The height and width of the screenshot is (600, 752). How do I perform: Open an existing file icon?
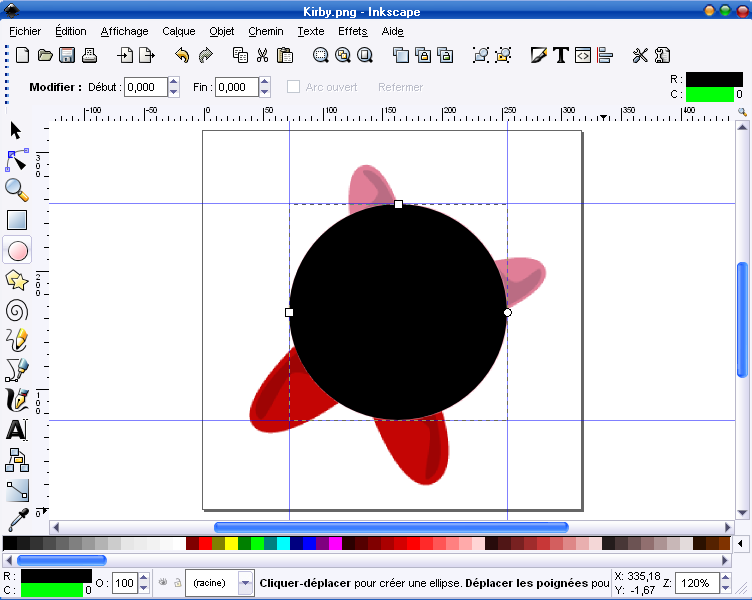click(x=45, y=55)
